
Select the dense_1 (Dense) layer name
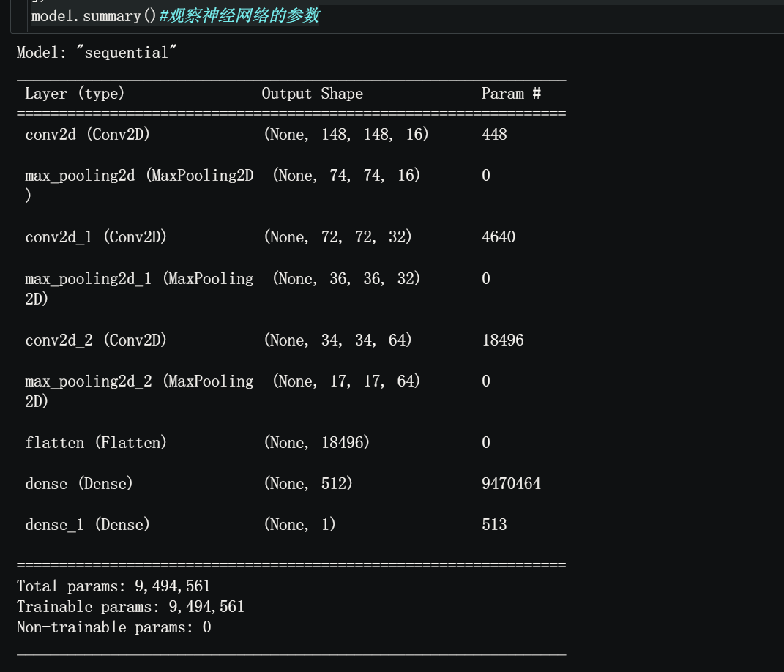(x=88, y=525)
